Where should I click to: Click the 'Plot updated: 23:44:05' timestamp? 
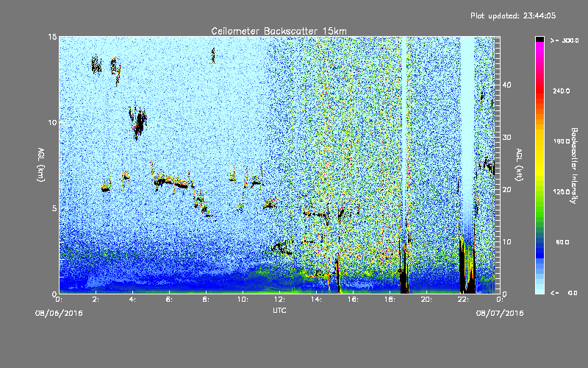coord(513,15)
